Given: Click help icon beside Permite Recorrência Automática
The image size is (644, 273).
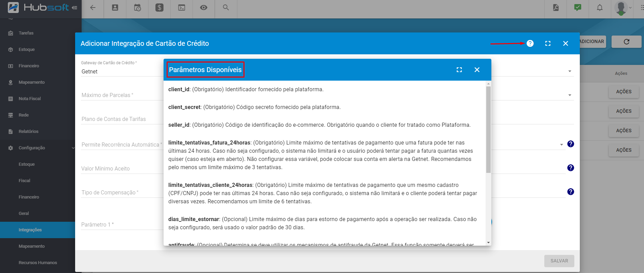Looking at the screenshot, I should 571,144.
